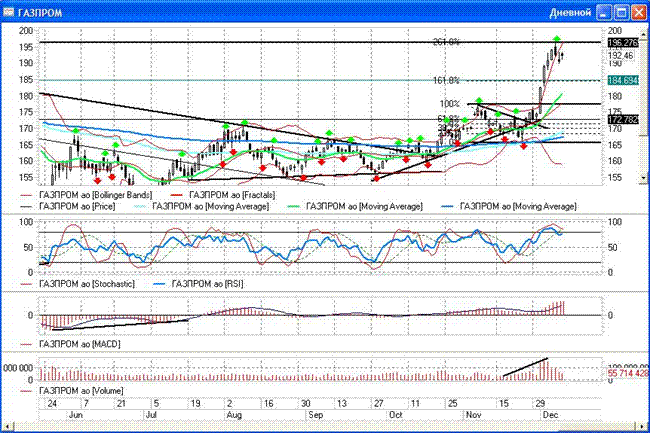The image size is (650, 433).
Task: Click the 172.782 price level tag
Action: pyautogui.click(x=623, y=120)
